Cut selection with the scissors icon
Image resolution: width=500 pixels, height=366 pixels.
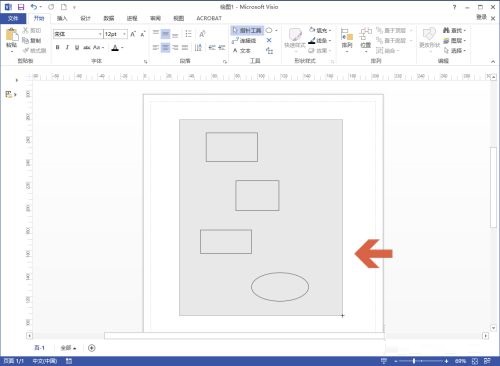click(32, 30)
